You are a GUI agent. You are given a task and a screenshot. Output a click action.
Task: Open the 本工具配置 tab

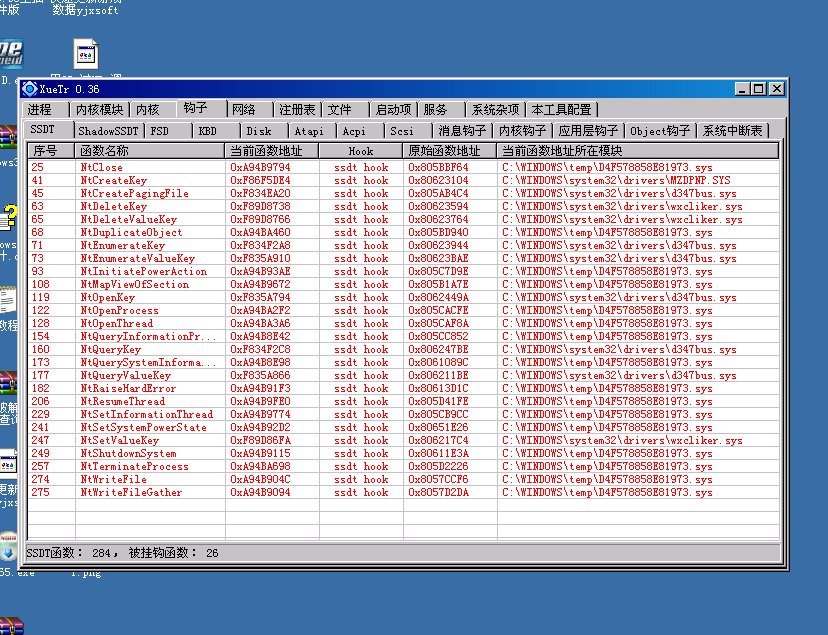(561, 109)
